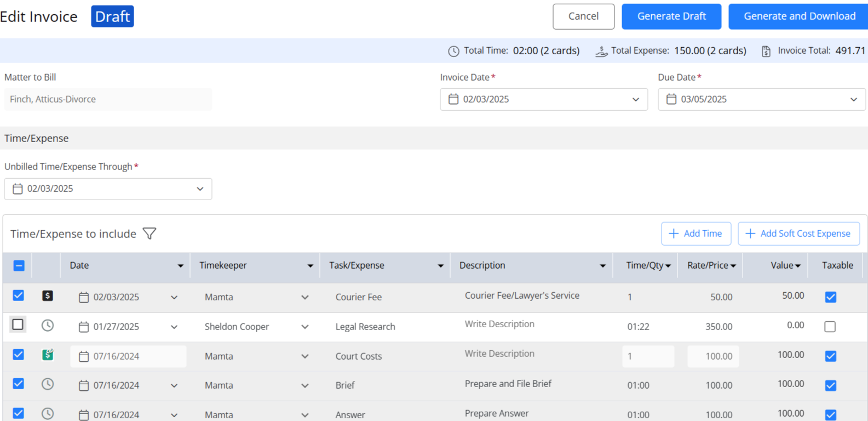
Task: Click calendar icon in Court Costs row
Action: pyautogui.click(x=84, y=356)
